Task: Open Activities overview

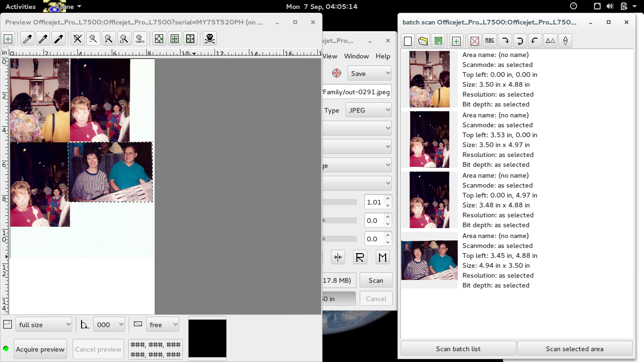Action: 21,6
